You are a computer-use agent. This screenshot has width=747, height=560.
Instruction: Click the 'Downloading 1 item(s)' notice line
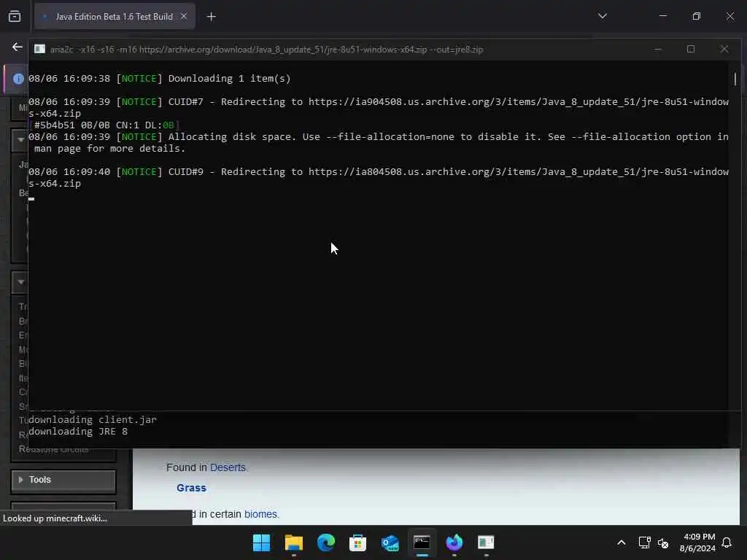click(x=160, y=79)
